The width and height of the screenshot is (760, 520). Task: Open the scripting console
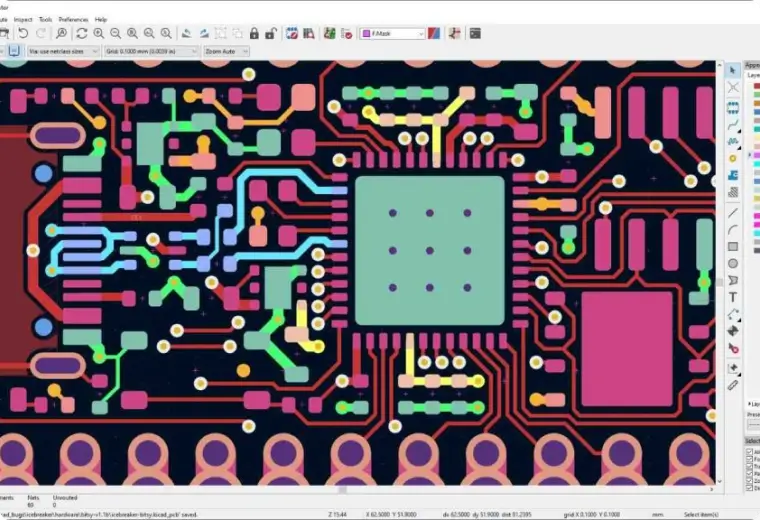[475, 33]
